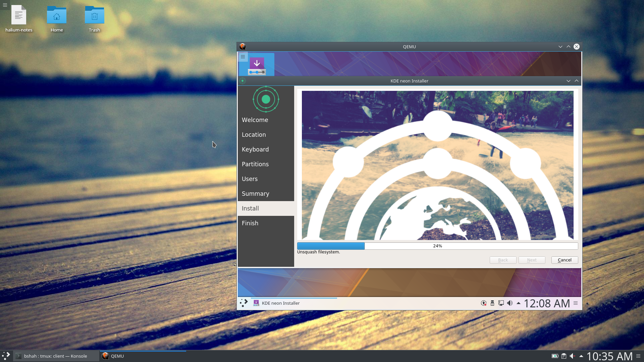Screen dimensions: 644x362
Task: Click the removable device icon in guest tray
Action: [x=492, y=303]
